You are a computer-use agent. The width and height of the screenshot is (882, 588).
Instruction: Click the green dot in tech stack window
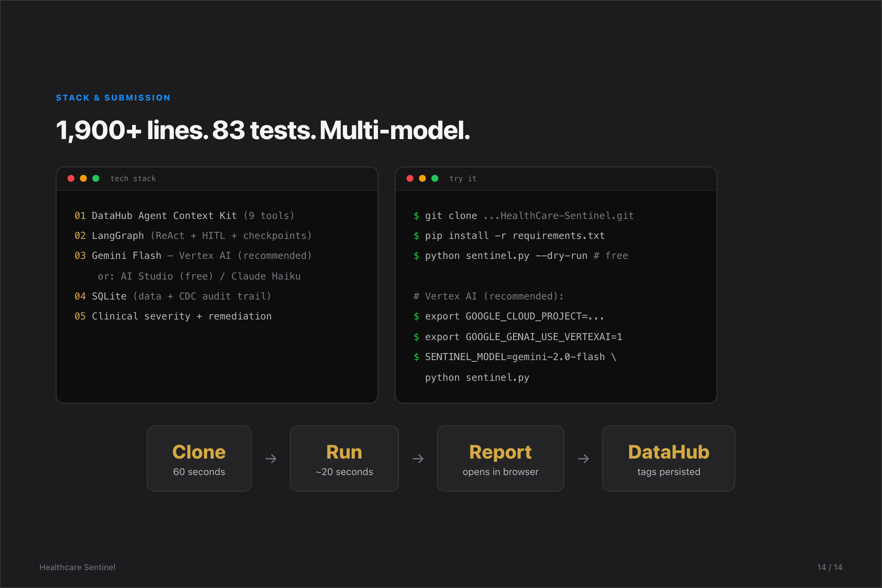point(96,178)
